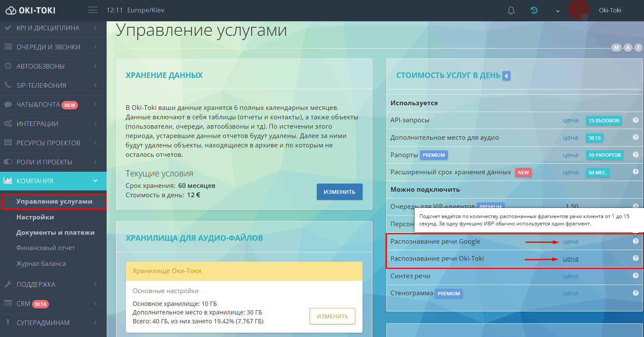The height and width of the screenshot is (337, 644).
Task: Open цена link for Расширенный срок хранения данных
Action: click(571, 173)
